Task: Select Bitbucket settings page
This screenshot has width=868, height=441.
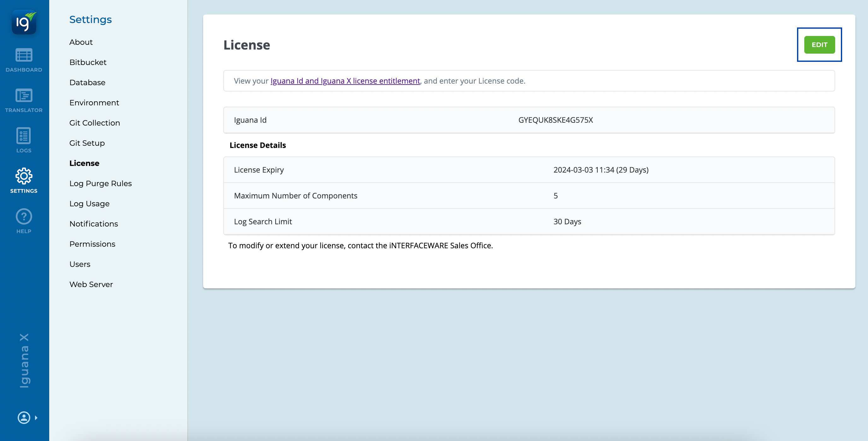Action: 88,62
